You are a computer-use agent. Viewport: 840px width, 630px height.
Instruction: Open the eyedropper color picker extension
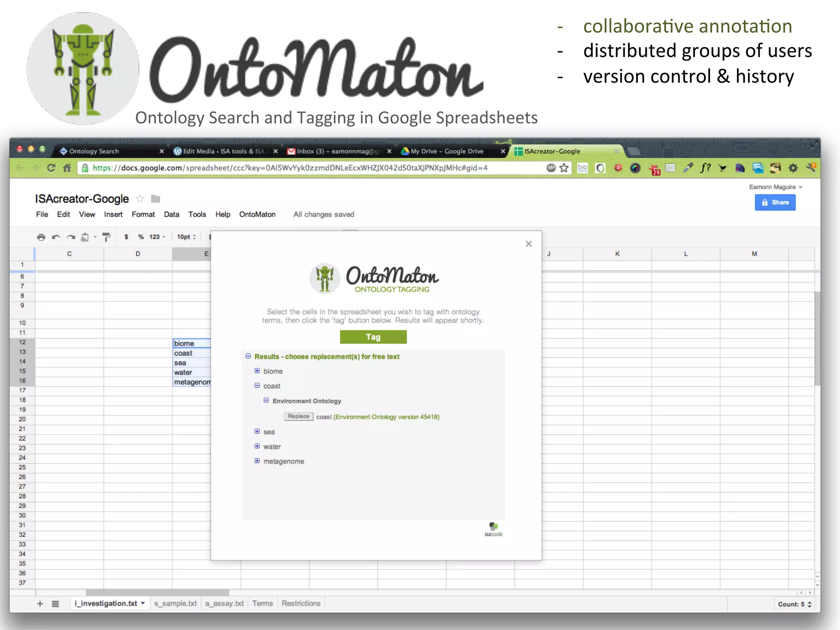tap(688, 168)
